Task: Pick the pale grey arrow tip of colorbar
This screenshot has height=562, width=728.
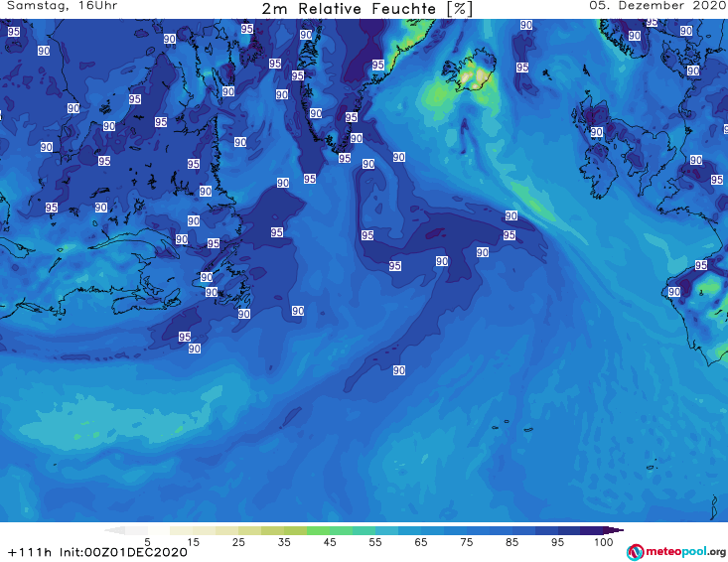Action: tap(115, 530)
